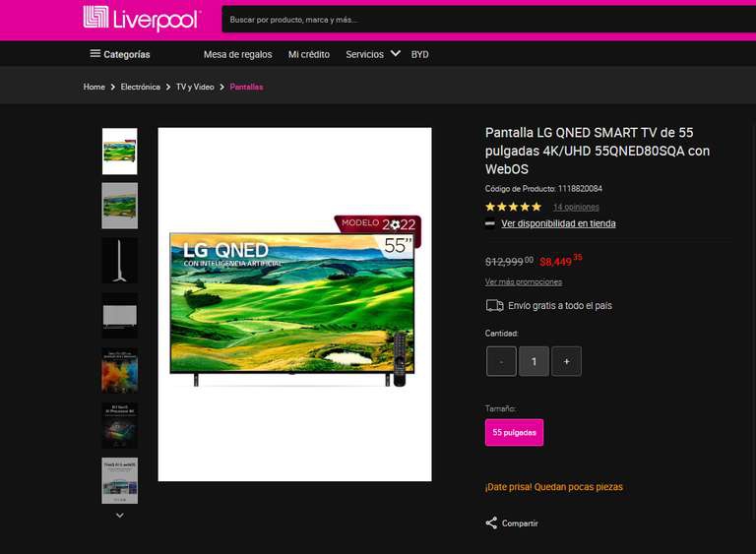
Task: Click the five-star rating
Action: pos(513,207)
